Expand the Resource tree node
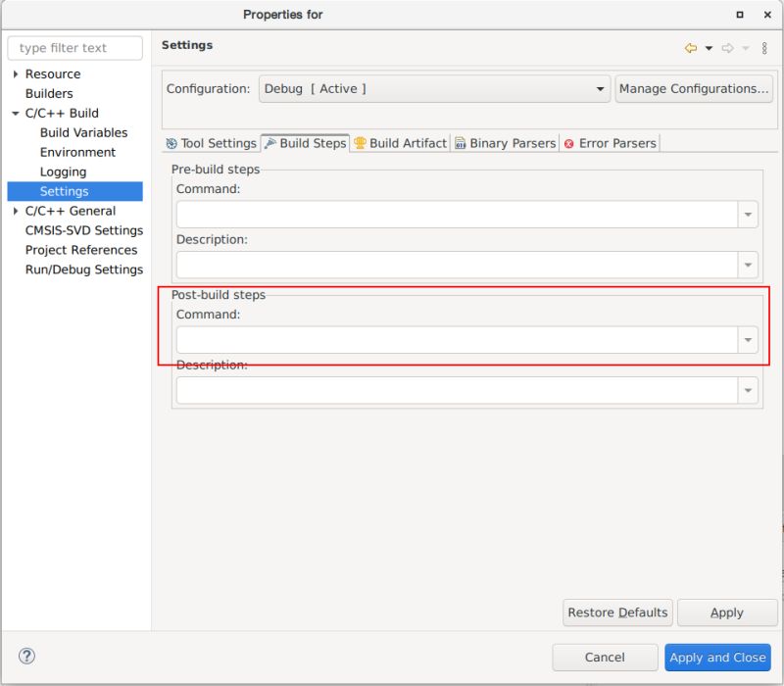This screenshot has width=784, height=686. point(16,74)
